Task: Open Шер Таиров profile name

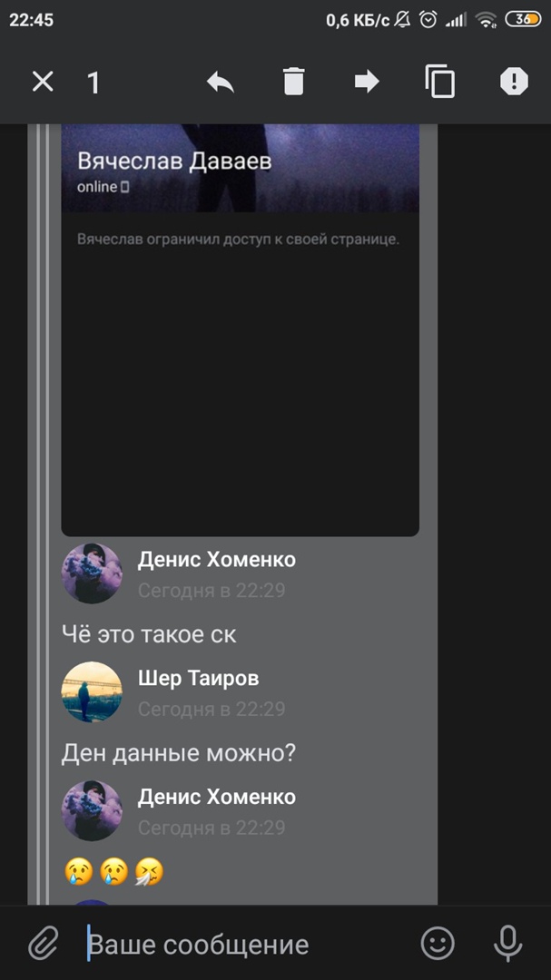Action: (198, 678)
